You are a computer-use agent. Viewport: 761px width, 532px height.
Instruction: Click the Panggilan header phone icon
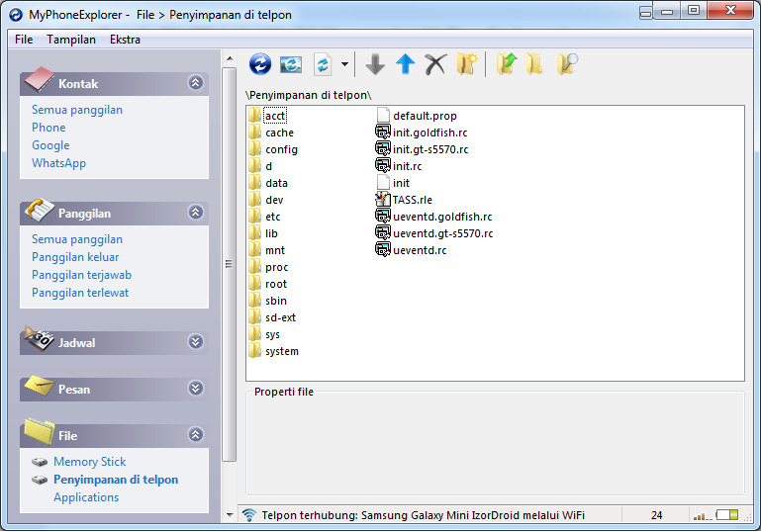[x=39, y=210]
